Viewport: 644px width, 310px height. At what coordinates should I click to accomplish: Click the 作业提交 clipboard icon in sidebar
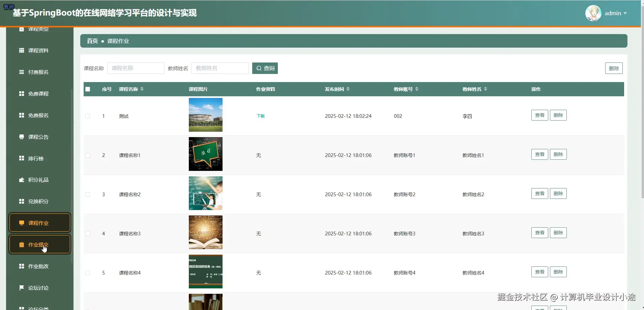(x=22, y=244)
